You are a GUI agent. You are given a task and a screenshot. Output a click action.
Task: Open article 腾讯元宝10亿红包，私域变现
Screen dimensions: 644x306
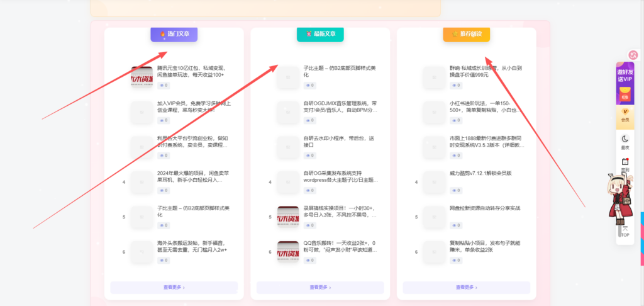point(191,72)
